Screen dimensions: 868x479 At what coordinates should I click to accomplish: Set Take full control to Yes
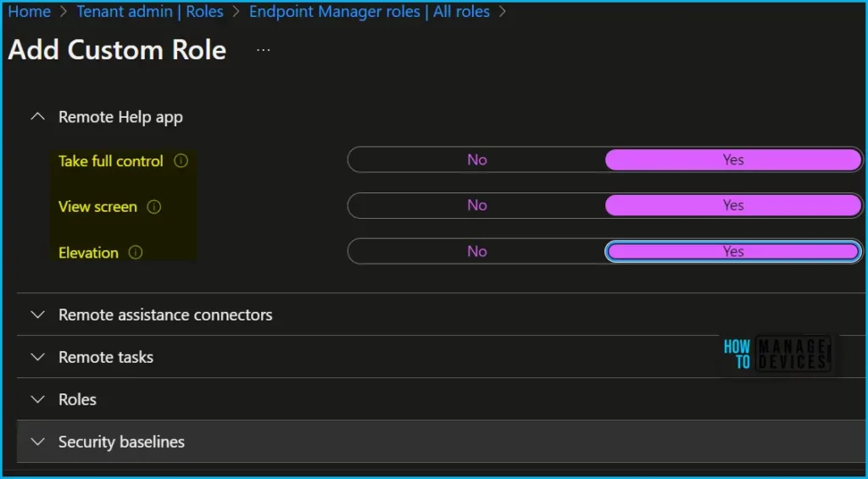pyautogui.click(x=733, y=159)
